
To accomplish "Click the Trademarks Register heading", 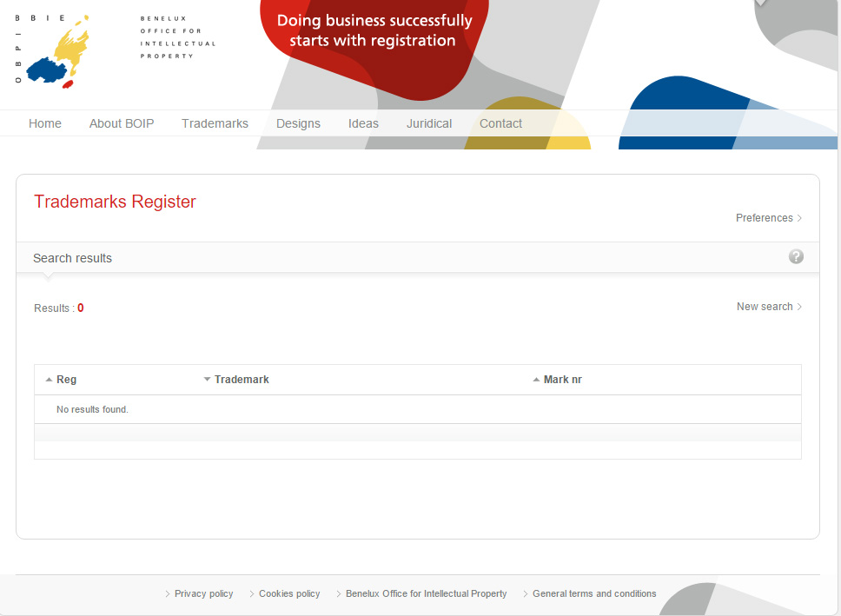I will 115,202.
